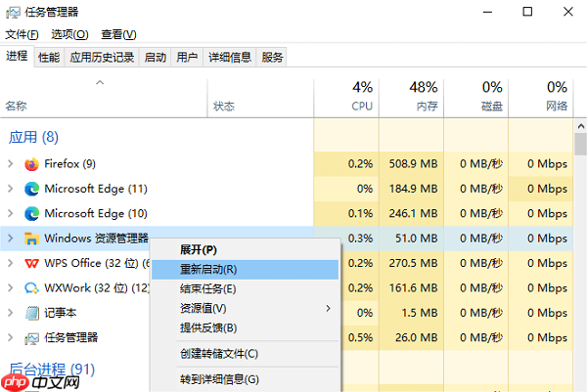587x392 pixels.
Task: Select the first Microsoft Edge (11) icon
Action: click(31, 189)
